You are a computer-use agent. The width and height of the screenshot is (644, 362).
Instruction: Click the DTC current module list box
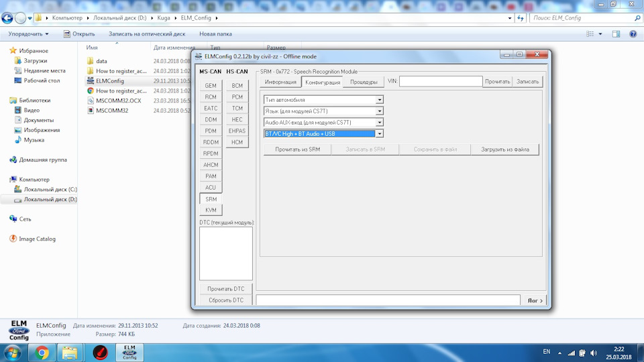pos(226,253)
